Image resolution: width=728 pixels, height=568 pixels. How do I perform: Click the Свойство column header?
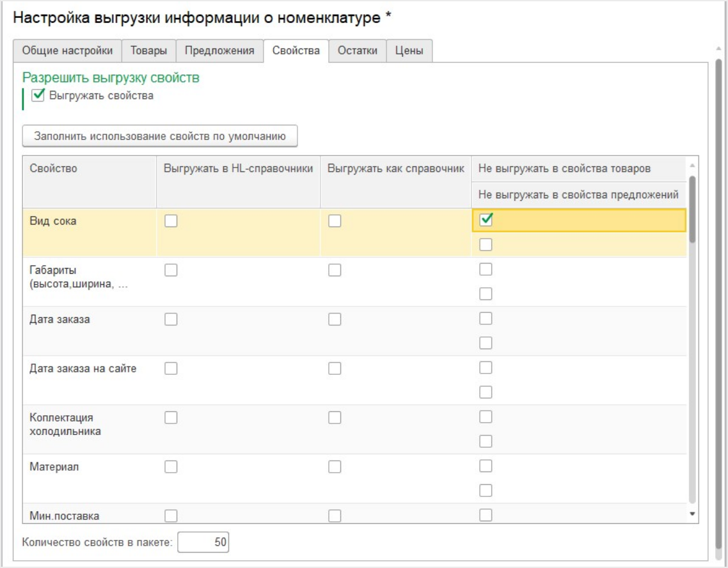[54, 169]
